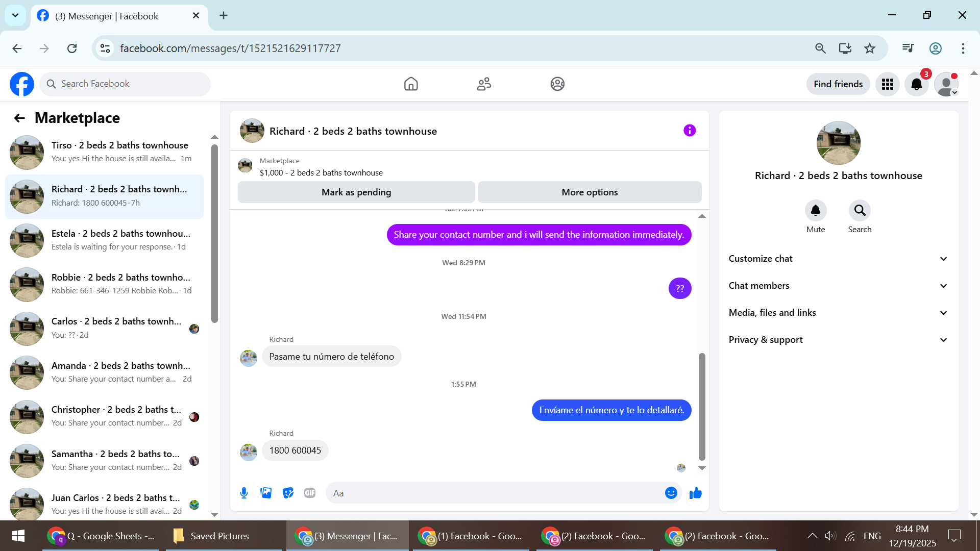Go to the Facebook Home tab
The image size is (980, 551).
(411, 84)
